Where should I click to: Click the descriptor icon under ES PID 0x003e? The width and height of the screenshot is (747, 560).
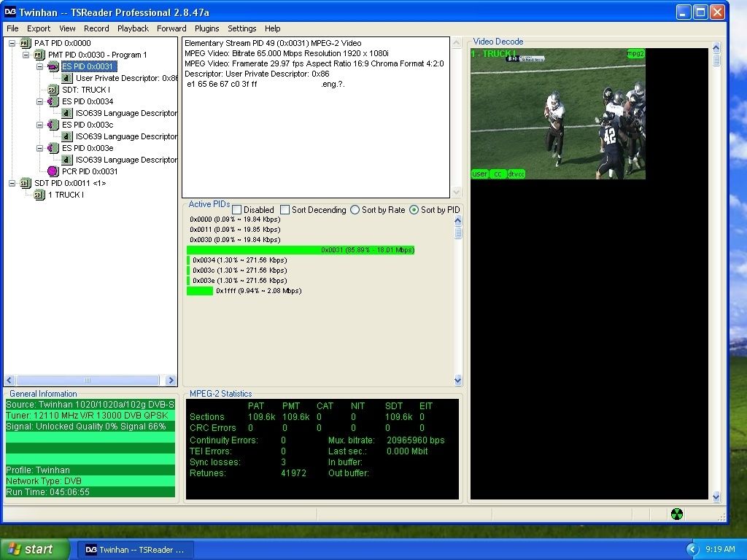(x=66, y=160)
